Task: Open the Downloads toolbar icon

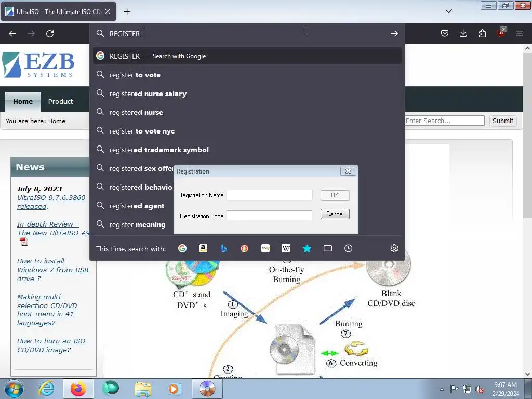Action: 463,33
